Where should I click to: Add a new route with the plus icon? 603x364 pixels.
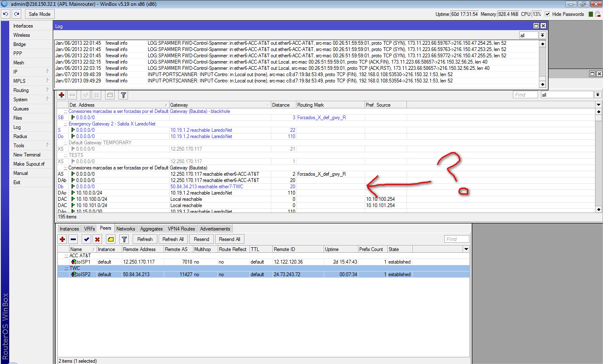[62, 95]
